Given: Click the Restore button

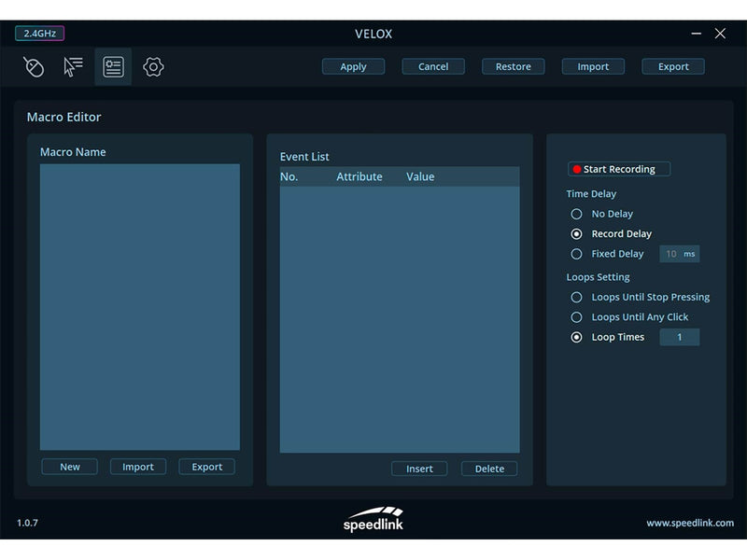Looking at the screenshot, I should [513, 66].
